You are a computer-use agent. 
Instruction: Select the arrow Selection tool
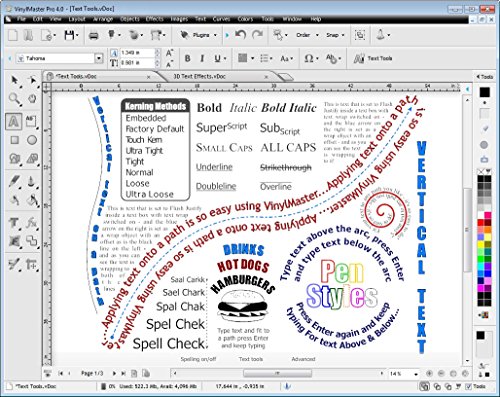pyautogui.click(x=14, y=80)
